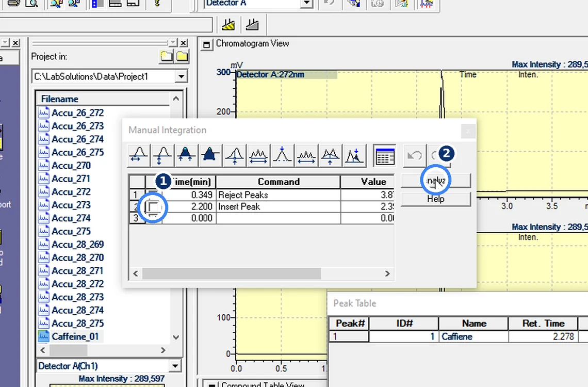Select the Accu_270 file

point(71,165)
